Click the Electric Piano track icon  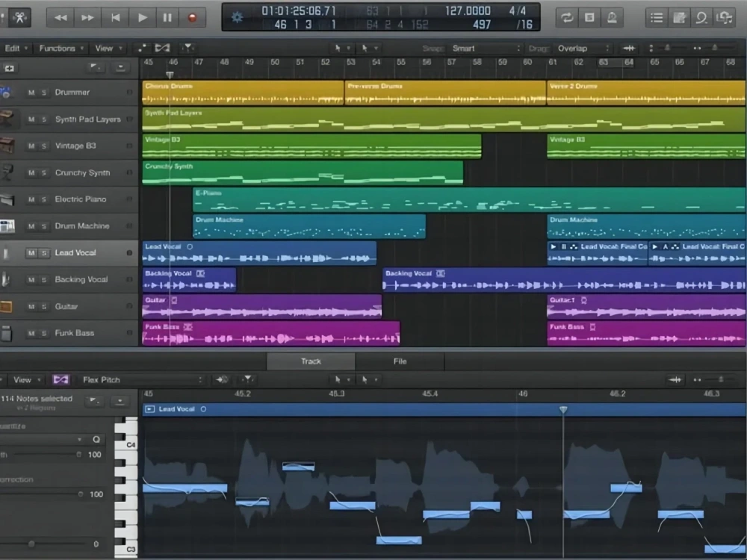[x=7, y=199]
